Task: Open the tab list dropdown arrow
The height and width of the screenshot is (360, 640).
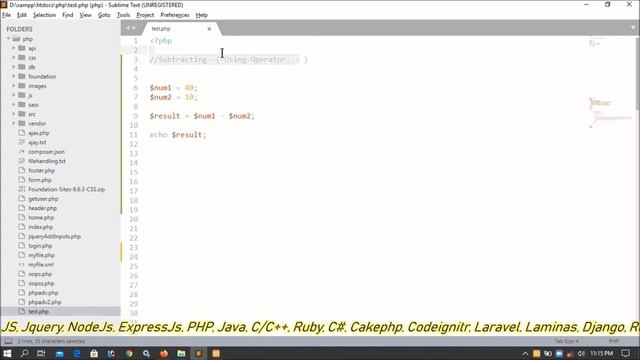Action: coord(633,28)
